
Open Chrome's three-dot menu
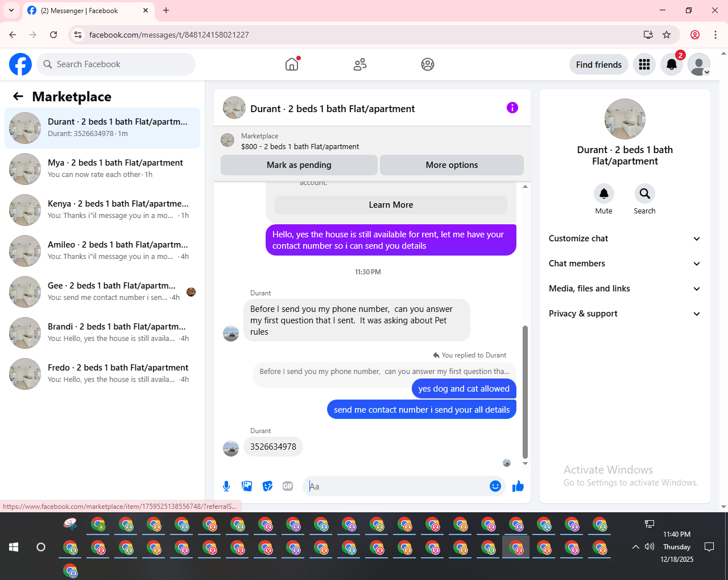click(x=715, y=35)
